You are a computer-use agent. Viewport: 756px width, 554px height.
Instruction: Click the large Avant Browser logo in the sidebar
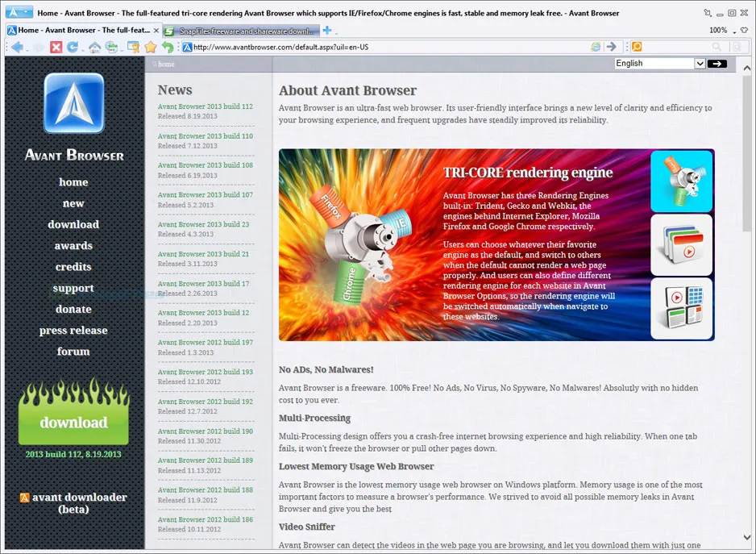(74, 102)
